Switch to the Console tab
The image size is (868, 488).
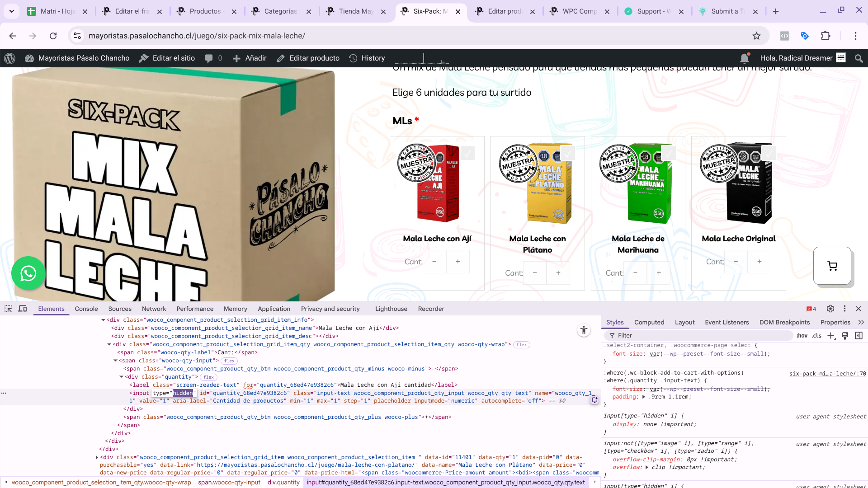(x=86, y=309)
